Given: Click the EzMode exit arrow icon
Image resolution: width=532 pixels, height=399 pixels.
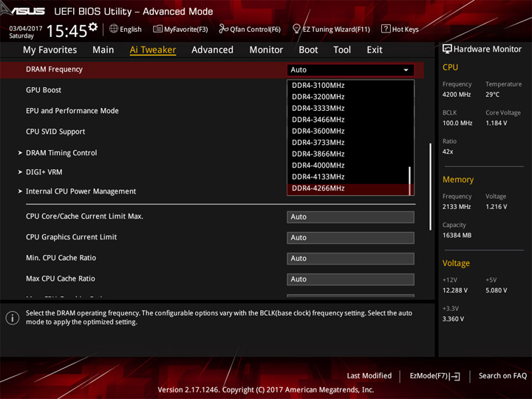Looking at the screenshot, I should coord(456,376).
